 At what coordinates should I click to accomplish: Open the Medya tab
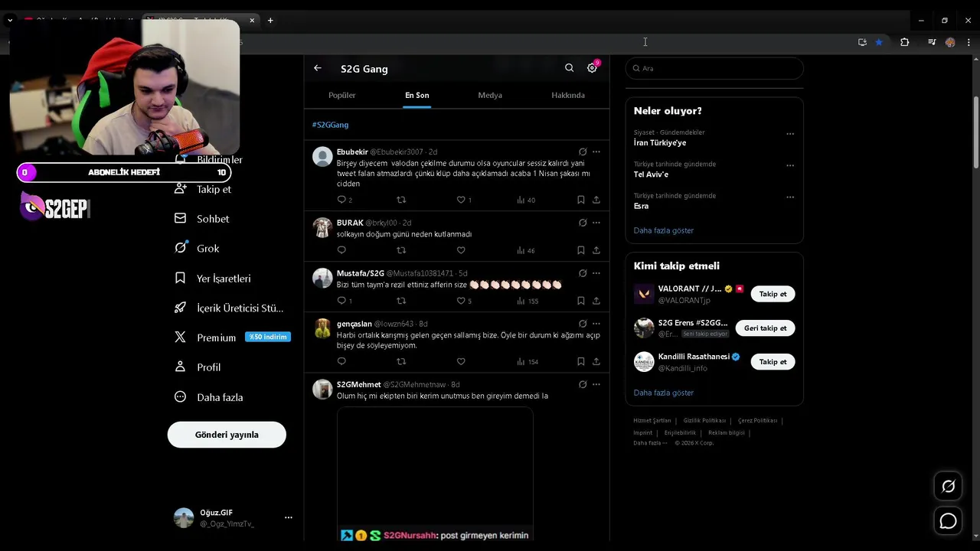490,95
